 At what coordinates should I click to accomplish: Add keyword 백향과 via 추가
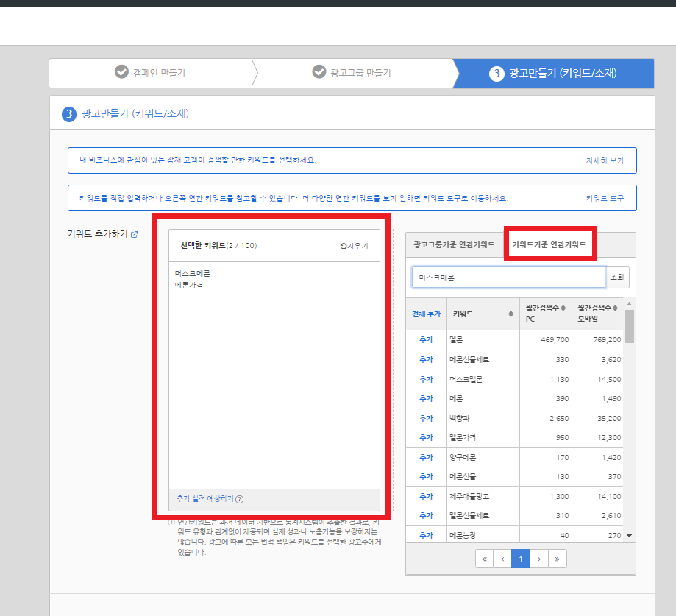click(x=427, y=419)
